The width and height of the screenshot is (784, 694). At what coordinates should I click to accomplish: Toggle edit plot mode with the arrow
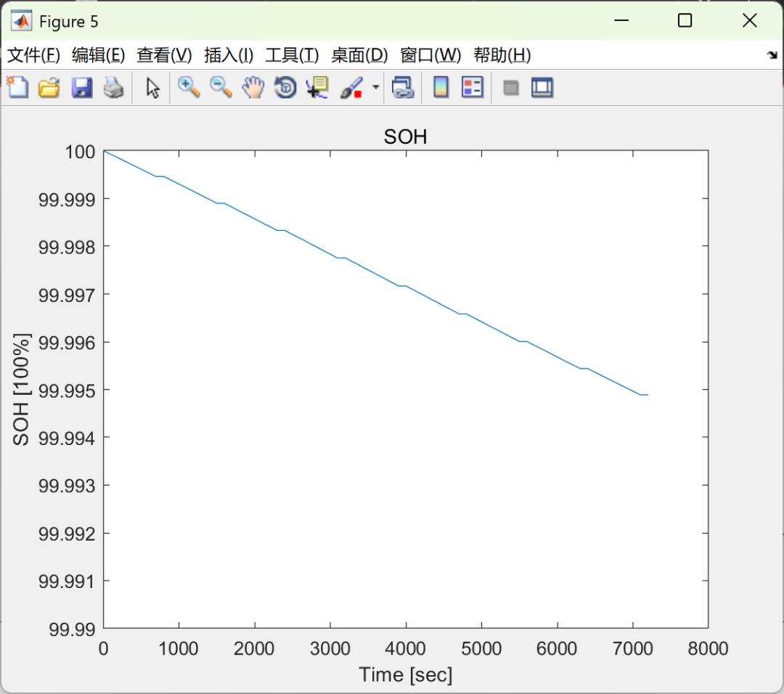click(x=152, y=87)
